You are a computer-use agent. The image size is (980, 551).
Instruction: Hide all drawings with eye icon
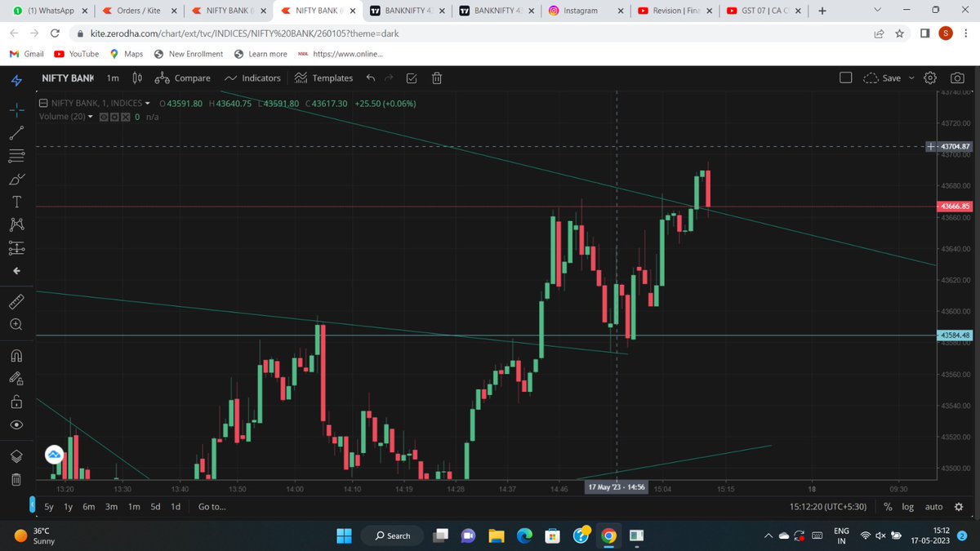coord(16,424)
